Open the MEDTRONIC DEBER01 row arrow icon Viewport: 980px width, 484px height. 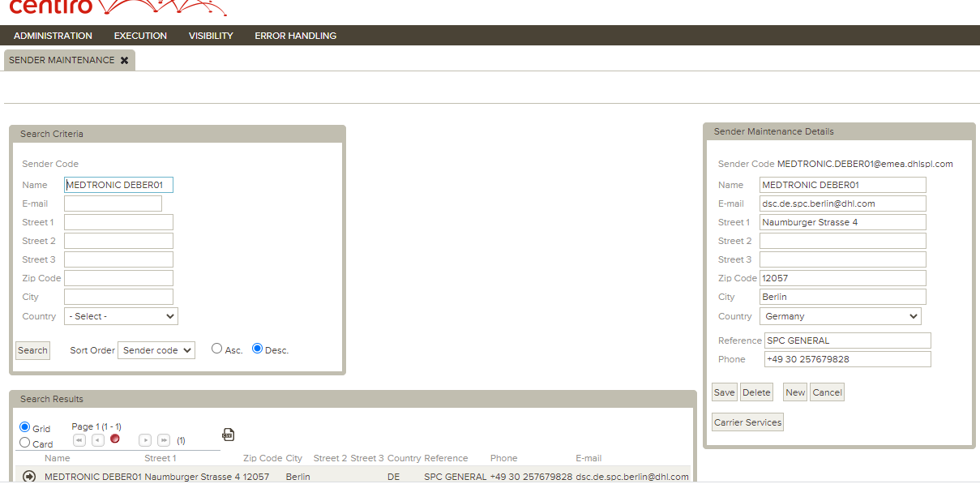coord(29,476)
